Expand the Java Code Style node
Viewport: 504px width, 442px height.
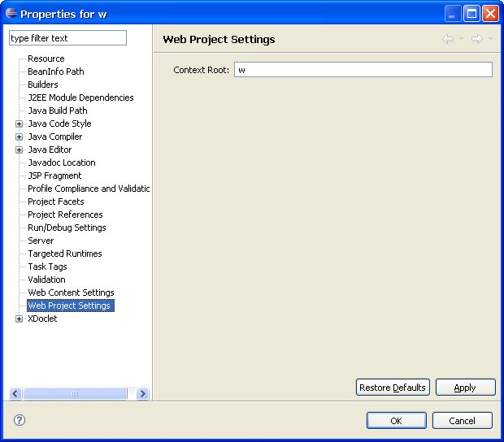click(x=19, y=123)
